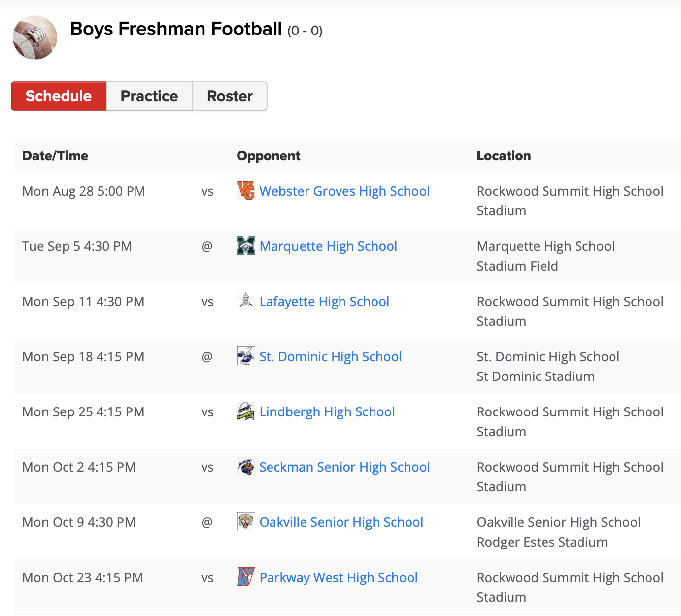Image resolution: width=681 pixels, height=616 pixels.
Task: Switch to the Practice tab
Action: click(149, 96)
